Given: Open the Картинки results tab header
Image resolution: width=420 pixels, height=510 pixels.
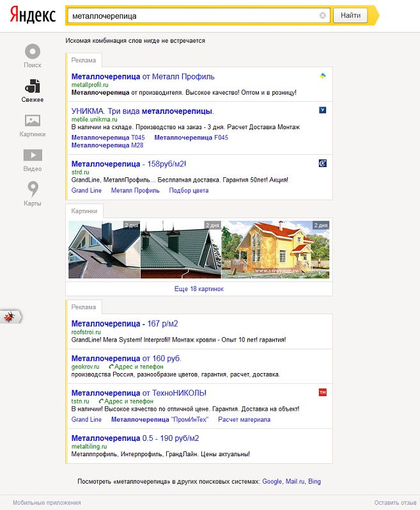Looking at the screenshot, I should coord(84,211).
